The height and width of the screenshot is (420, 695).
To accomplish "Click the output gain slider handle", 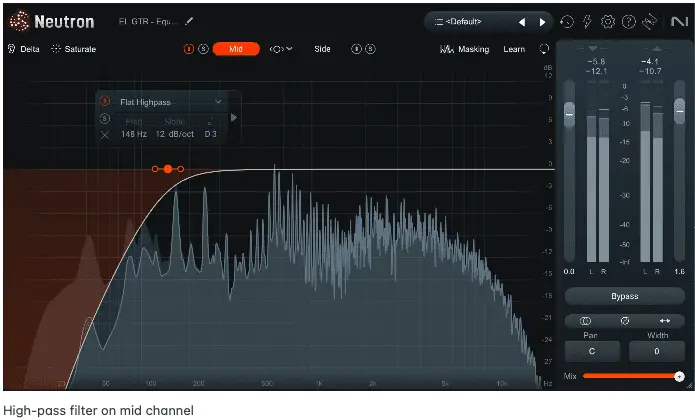I will pyautogui.click(x=679, y=111).
